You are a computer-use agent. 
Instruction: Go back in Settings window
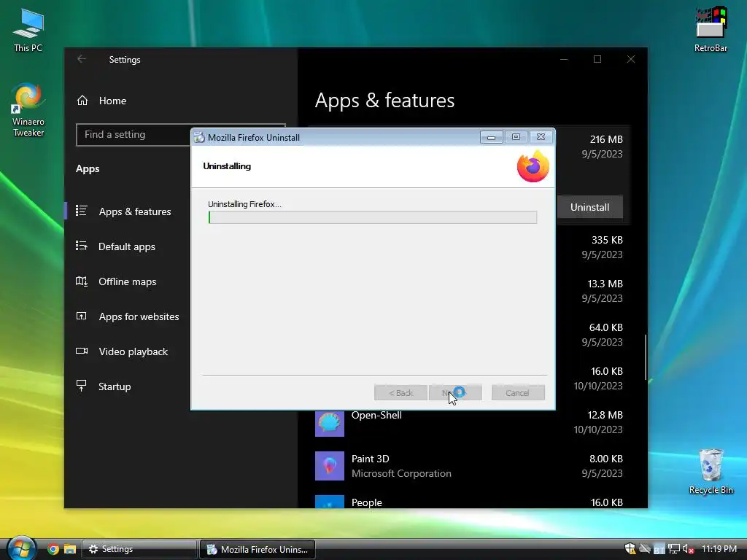tap(82, 59)
